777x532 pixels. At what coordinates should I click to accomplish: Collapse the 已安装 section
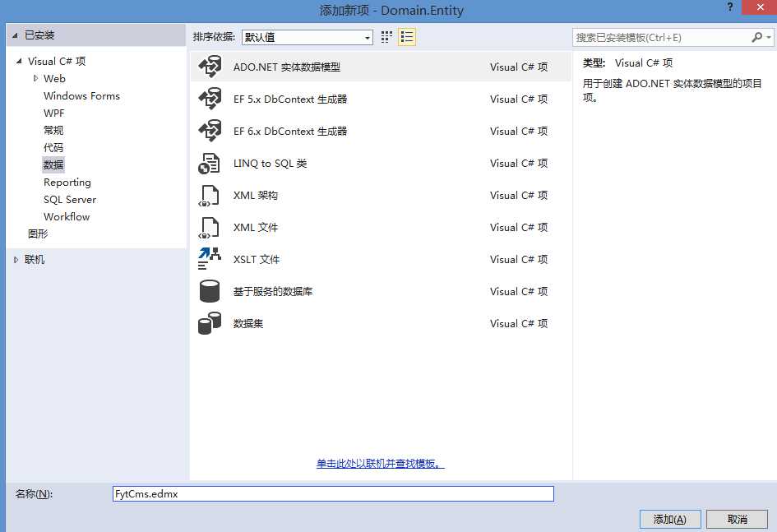pyautogui.click(x=15, y=35)
